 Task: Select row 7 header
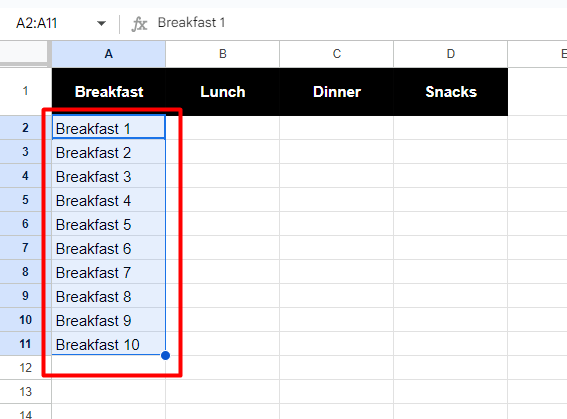[25, 248]
